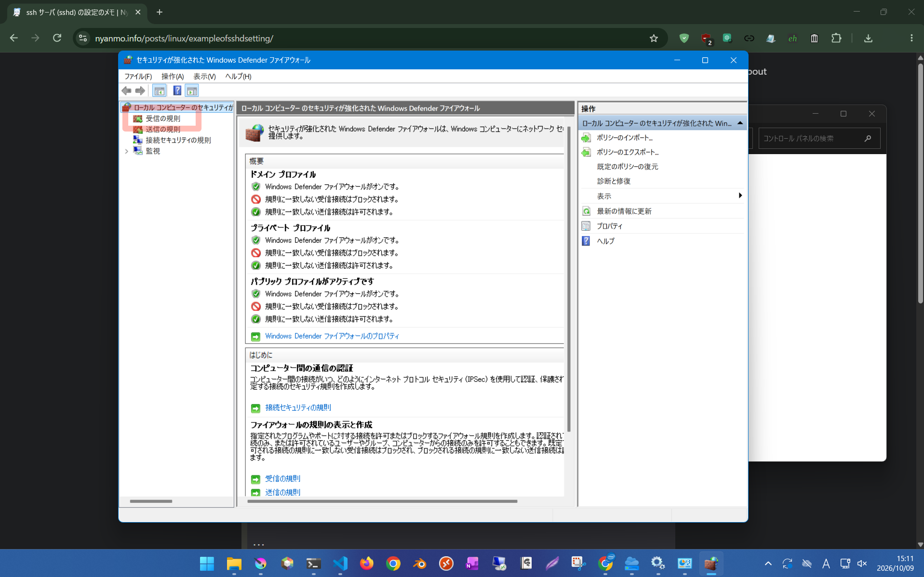Open the ヘルプ(H) menu
The image size is (924, 577).
pyautogui.click(x=238, y=76)
